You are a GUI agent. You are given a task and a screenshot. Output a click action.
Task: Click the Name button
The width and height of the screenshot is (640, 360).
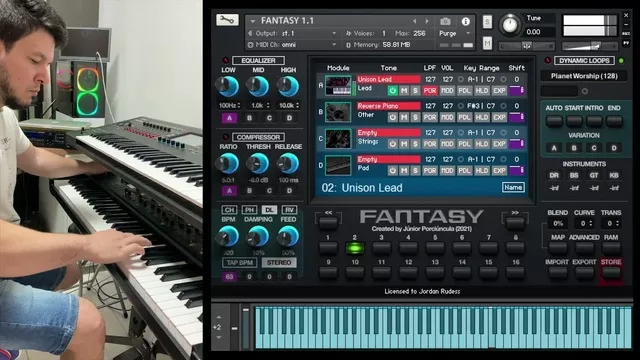513,187
